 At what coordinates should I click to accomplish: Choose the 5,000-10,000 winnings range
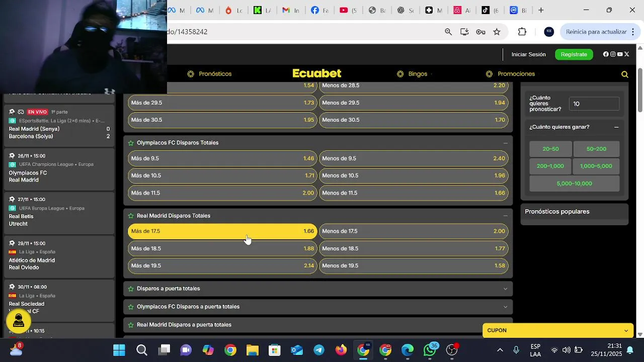[574, 184]
